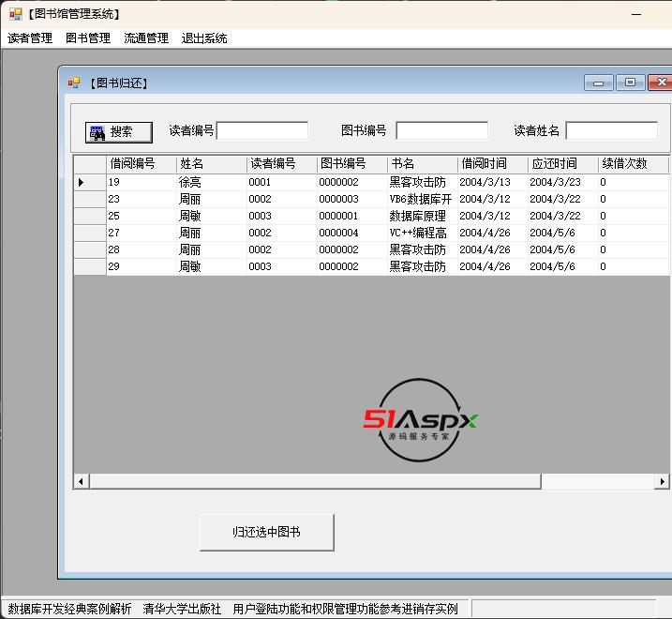Focus the 读者编号 input field
This screenshot has width=672, height=619.
pyautogui.click(x=262, y=131)
